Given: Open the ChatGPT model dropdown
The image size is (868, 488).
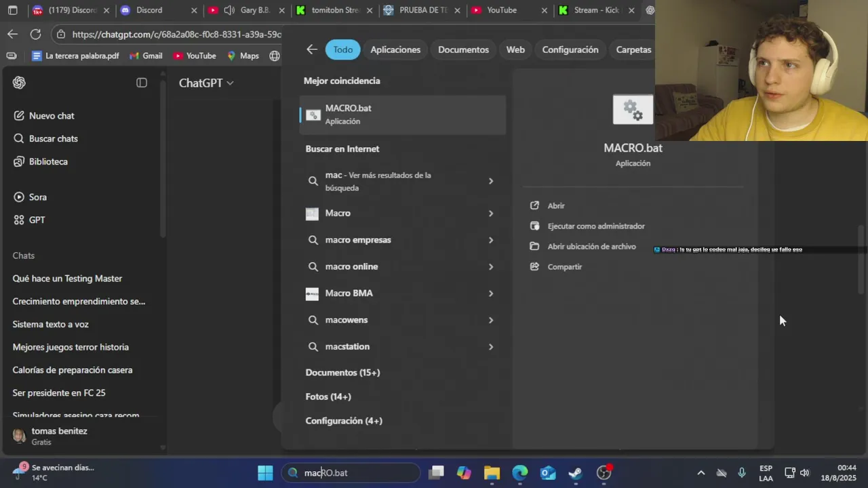Looking at the screenshot, I should [x=206, y=83].
